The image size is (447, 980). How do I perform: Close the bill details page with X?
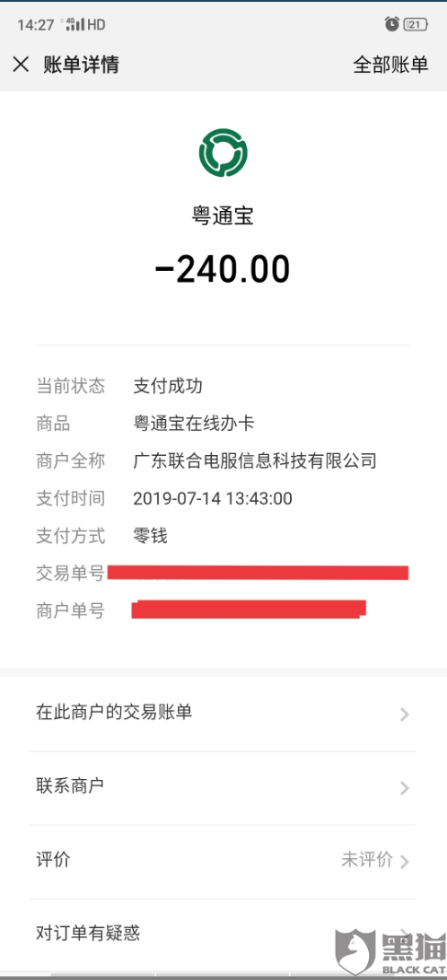click(21, 65)
